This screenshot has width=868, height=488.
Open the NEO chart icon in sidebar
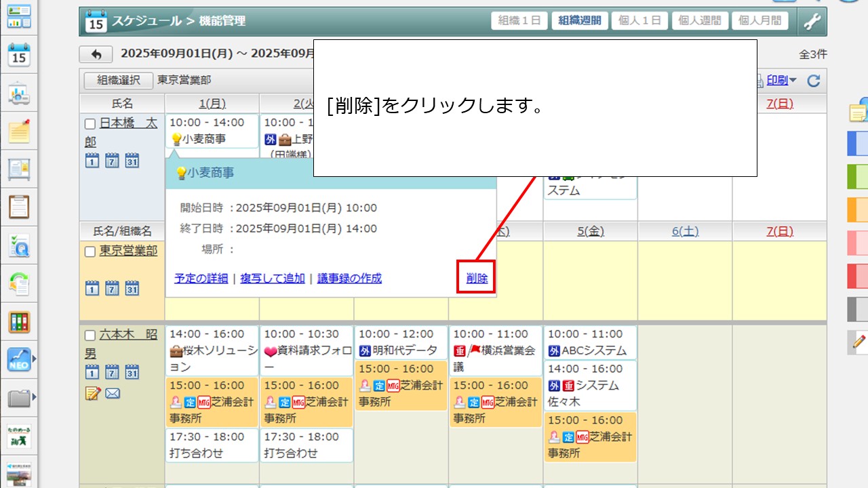(x=19, y=359)
